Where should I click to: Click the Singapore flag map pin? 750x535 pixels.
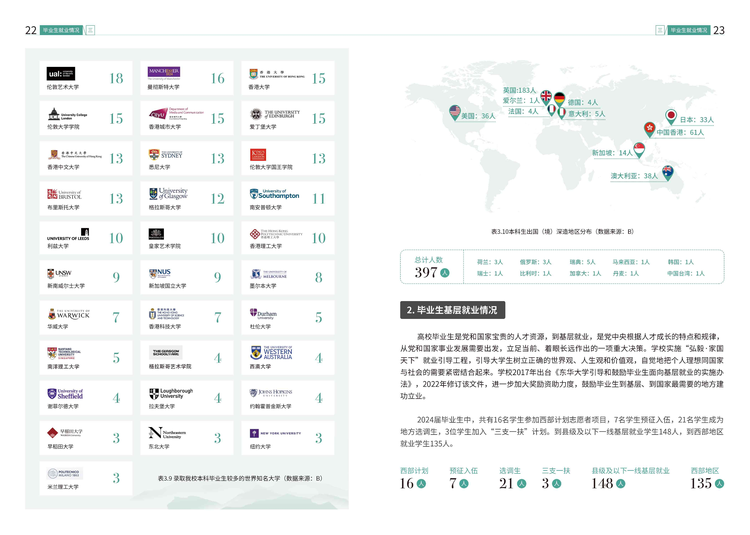[x=639, y=150]
